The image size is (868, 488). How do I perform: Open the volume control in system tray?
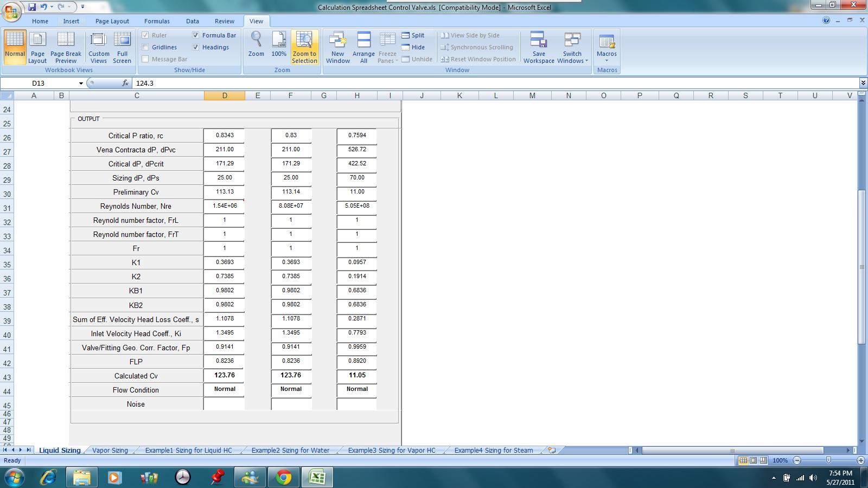pos(813,478)
